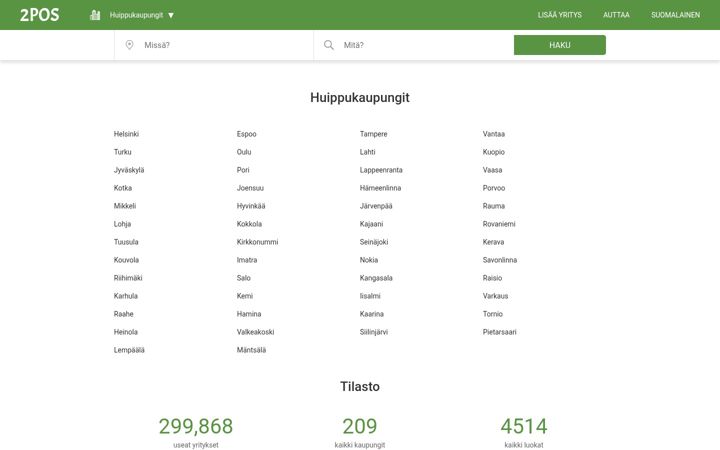720x450 pixels.
Task: Go to the Vaasa page
Action: pos(492,170)
